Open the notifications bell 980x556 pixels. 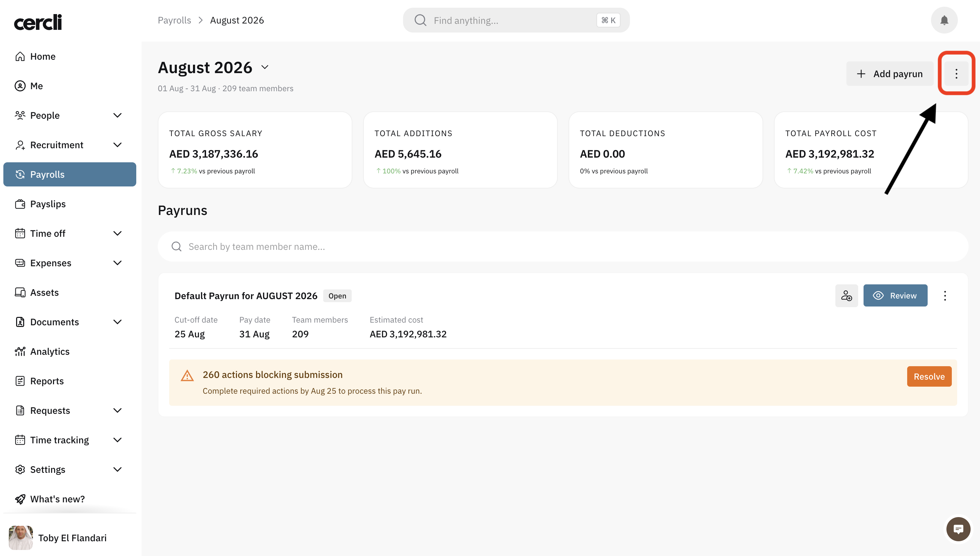coord(944,20)
